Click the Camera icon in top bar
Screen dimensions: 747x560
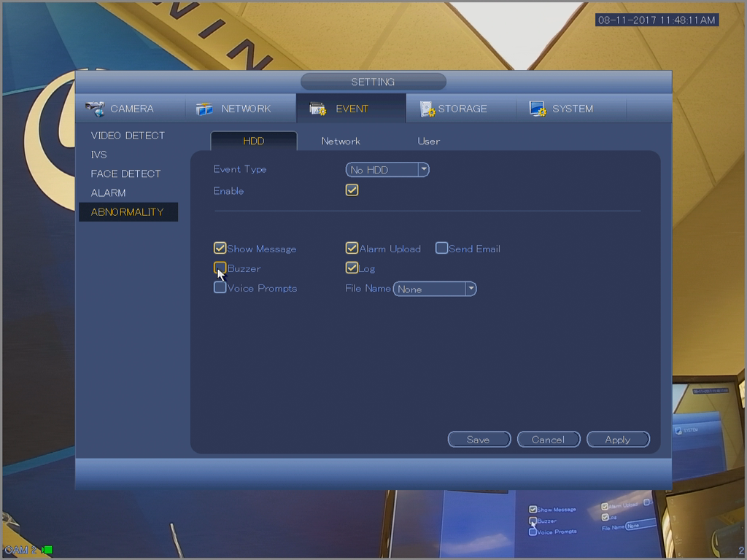click(x=95, y=109)
